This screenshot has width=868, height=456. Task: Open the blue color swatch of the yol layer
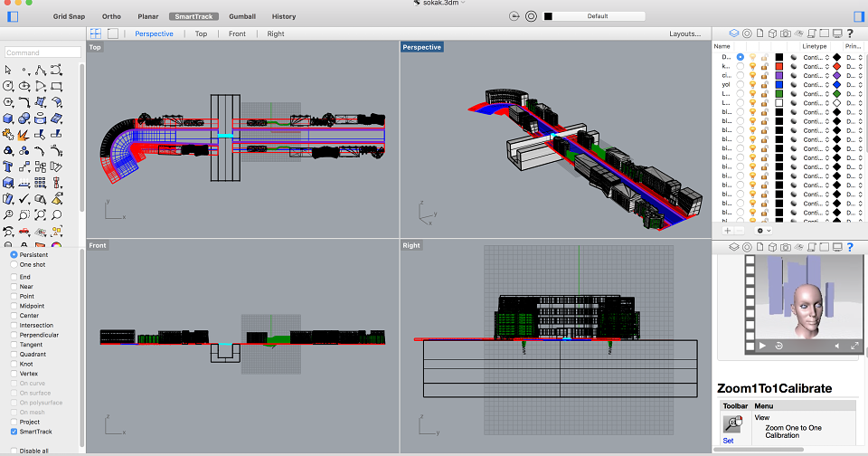[778, 85]
